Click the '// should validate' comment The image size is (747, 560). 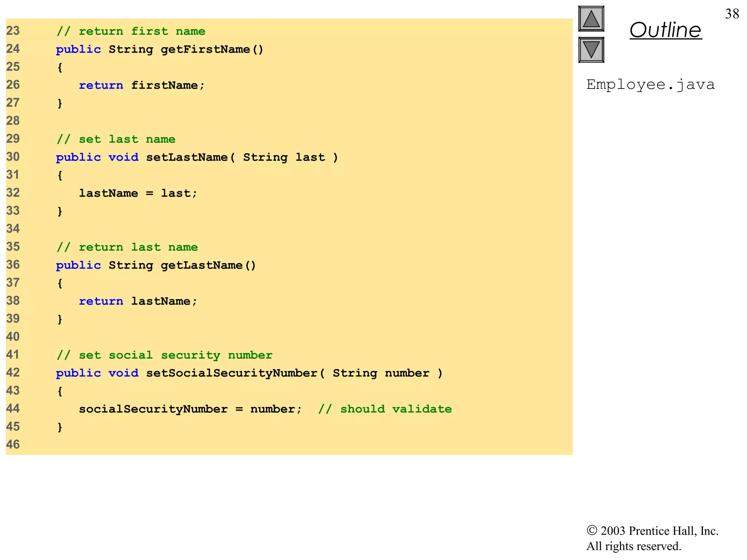coord(385,409)
